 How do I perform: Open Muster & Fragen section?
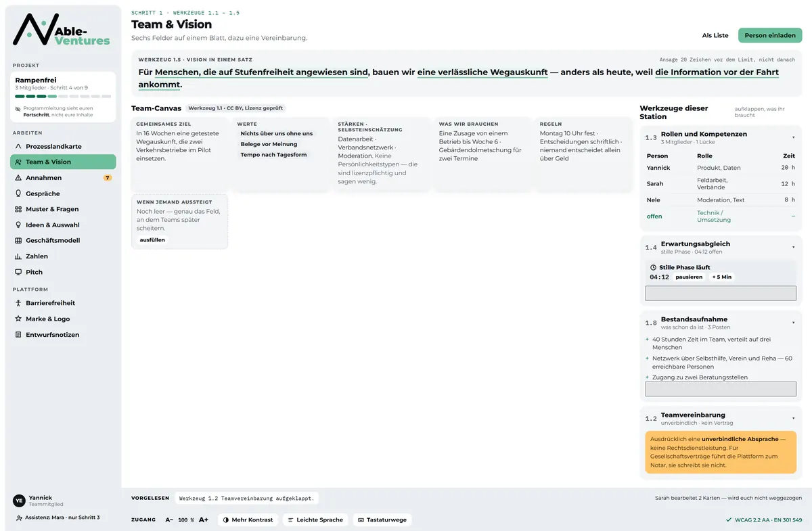tap(63, 209)
